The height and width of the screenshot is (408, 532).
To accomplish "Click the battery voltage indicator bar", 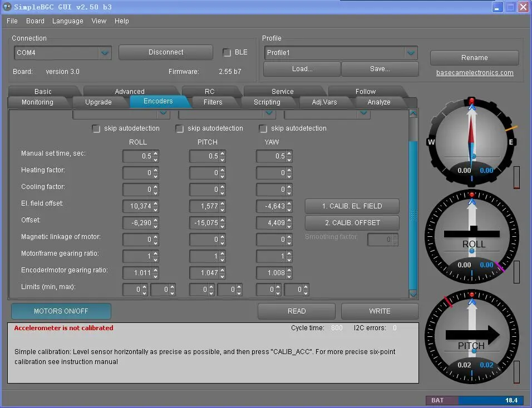I will [474, 400].
